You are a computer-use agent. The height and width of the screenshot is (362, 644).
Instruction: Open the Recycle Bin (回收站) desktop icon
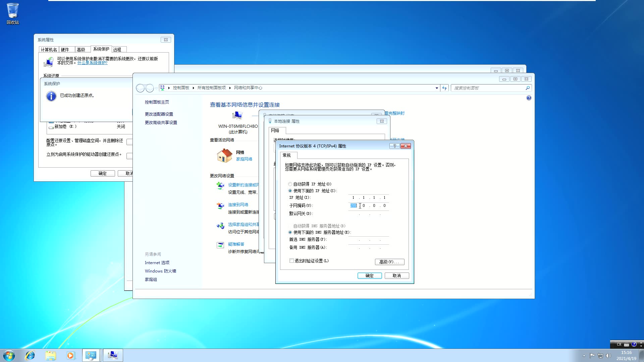pyautogui.click(x=13, y=13)
